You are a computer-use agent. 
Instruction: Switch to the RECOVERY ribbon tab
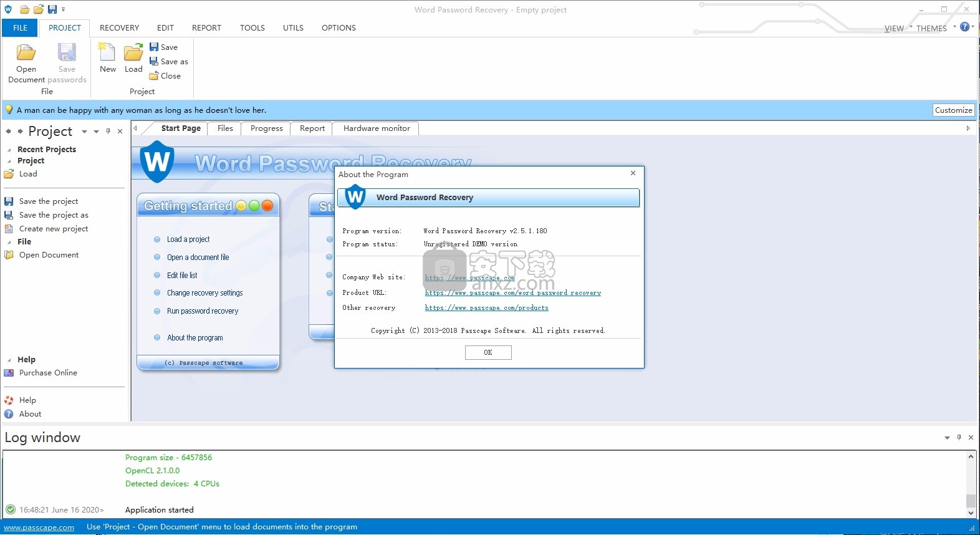point(119,27)
